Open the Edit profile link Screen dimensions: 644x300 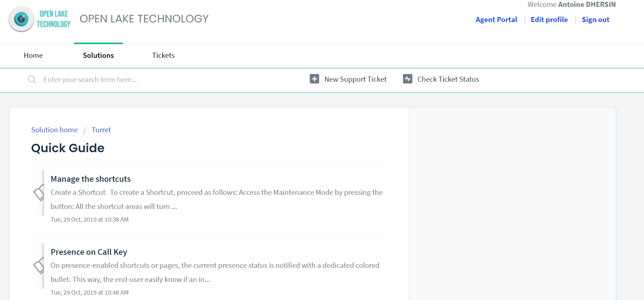(x=549, y=20)
